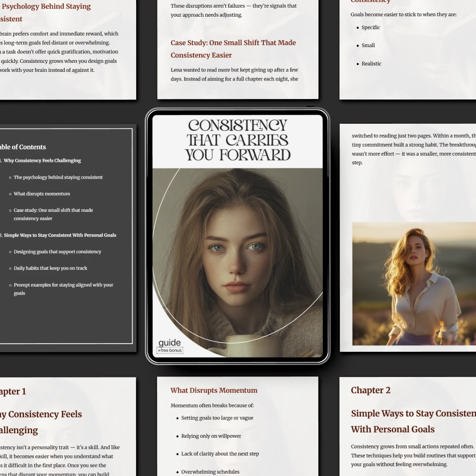The image size is (476, 476).
Task: Click the tablet cover title 'Consistency That Carries You Forward'
Action: 238,140
